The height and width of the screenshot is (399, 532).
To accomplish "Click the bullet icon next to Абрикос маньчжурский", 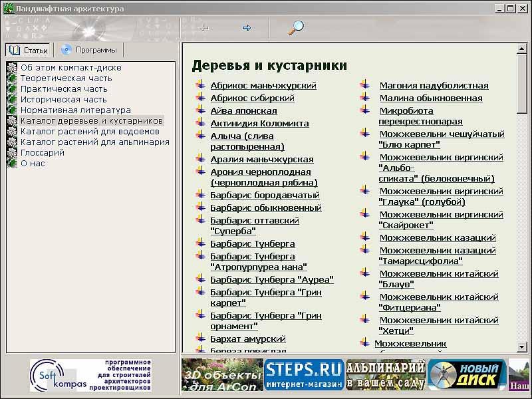I will point(200,85).
